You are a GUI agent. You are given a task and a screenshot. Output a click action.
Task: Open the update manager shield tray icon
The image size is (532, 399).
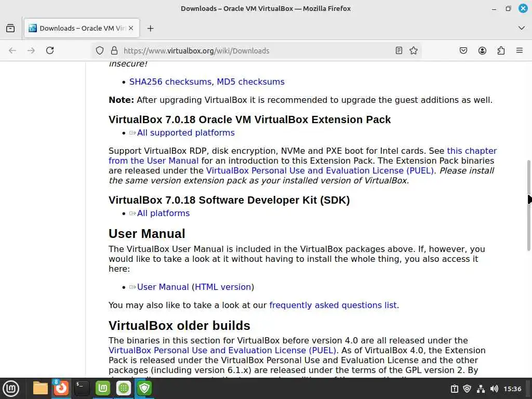(467, 389)
